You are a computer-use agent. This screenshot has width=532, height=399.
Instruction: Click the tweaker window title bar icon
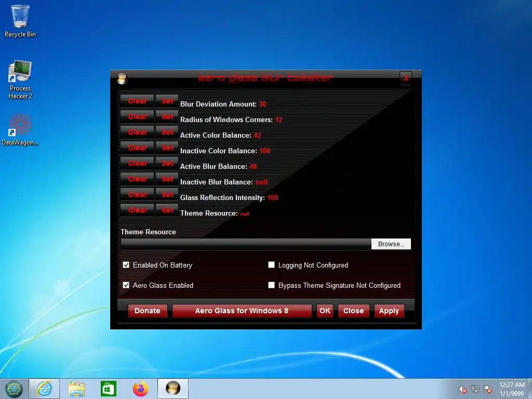click(122, 78)
